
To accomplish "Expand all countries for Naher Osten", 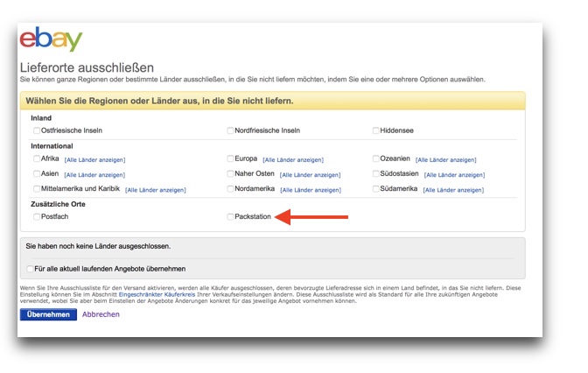I will tap(310, 175).
